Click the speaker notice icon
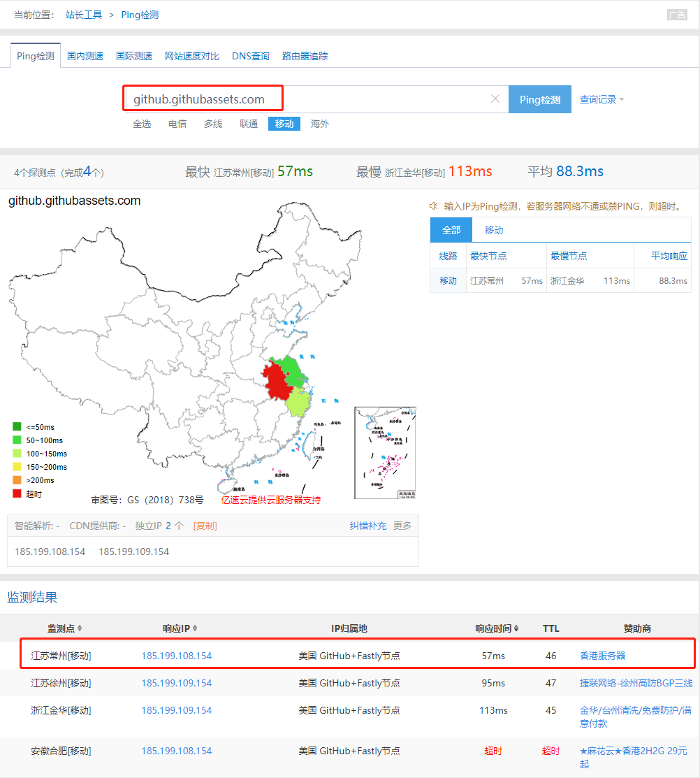 pyautogui.click(x=434, y=206)
